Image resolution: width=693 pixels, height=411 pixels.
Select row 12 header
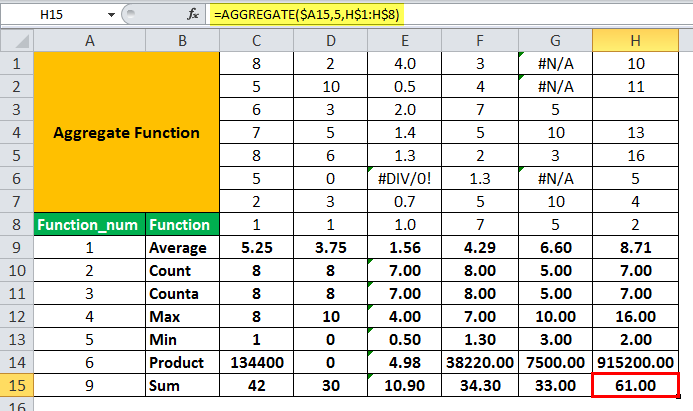tap(17, 316)
